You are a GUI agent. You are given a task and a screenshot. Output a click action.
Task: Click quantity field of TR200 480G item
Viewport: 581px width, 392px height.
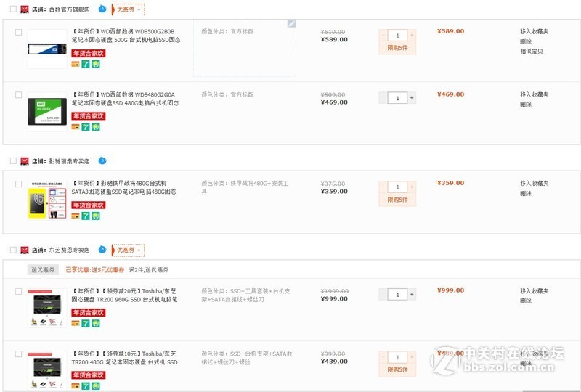(x=397, y=357)
